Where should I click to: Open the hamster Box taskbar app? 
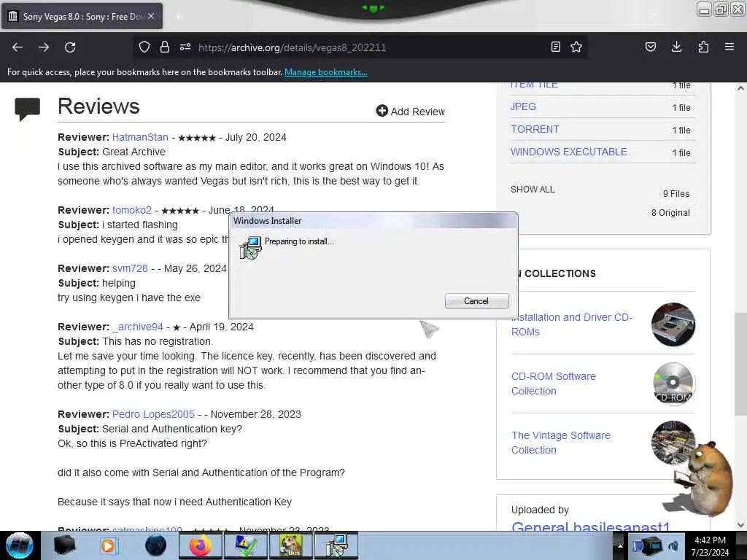point(290,545)
